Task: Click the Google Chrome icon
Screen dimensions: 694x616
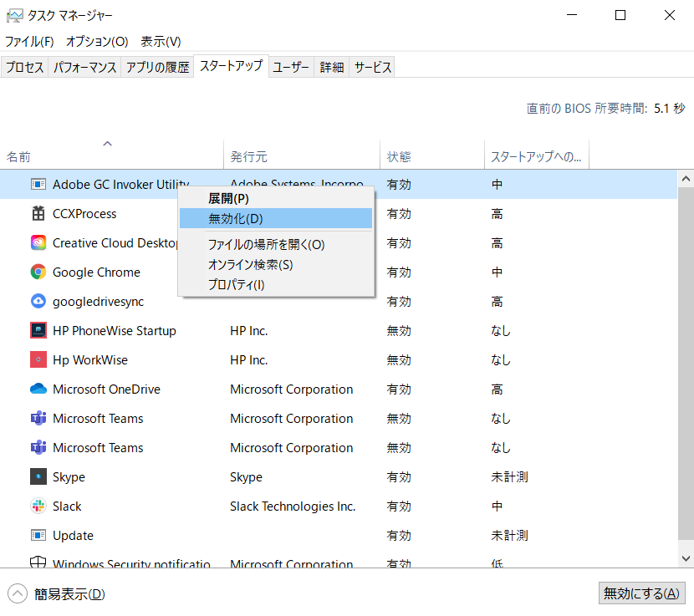Action: pyautogui.click(x=38, y=272)
